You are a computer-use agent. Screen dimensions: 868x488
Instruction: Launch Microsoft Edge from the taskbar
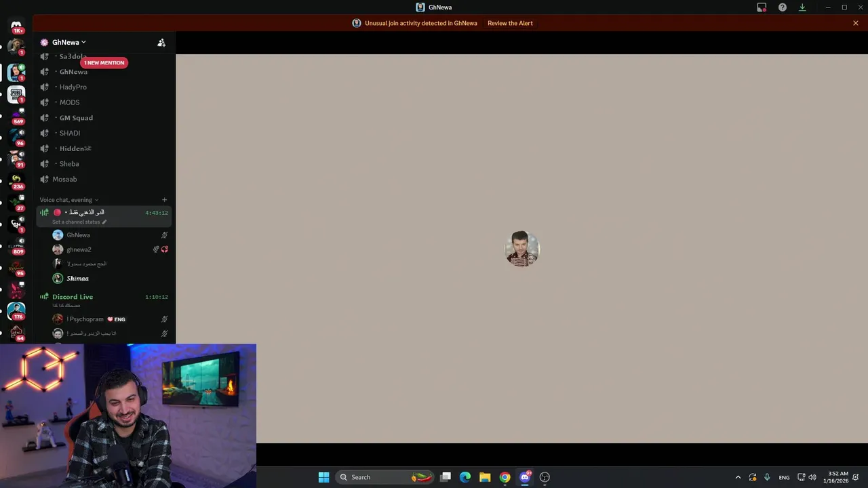465,477
